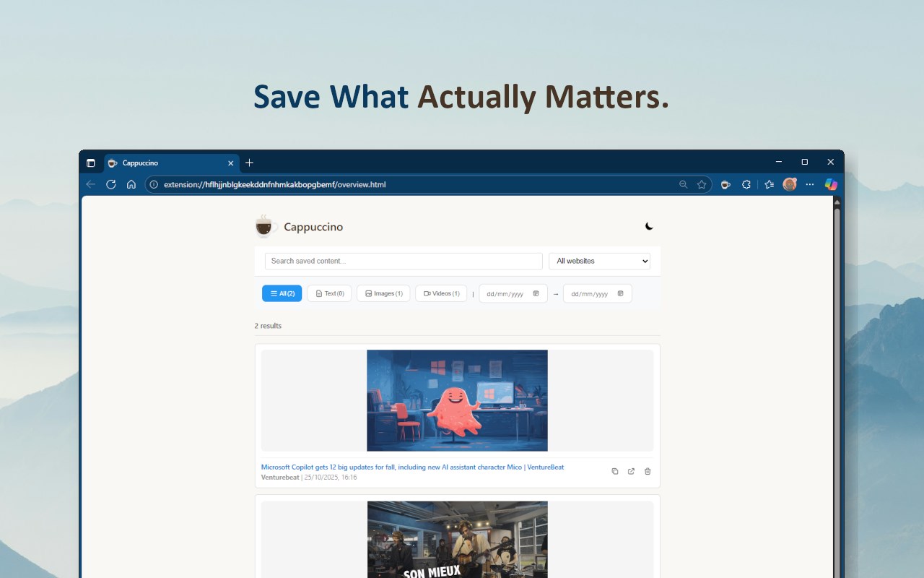This screenshot has width=924, height=578.
Task: Open browser settings and more menu
Action: pos(810,184)
